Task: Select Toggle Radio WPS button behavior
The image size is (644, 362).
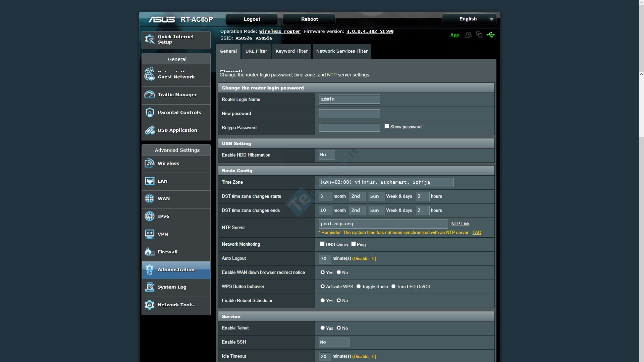Action: point(359,287)
